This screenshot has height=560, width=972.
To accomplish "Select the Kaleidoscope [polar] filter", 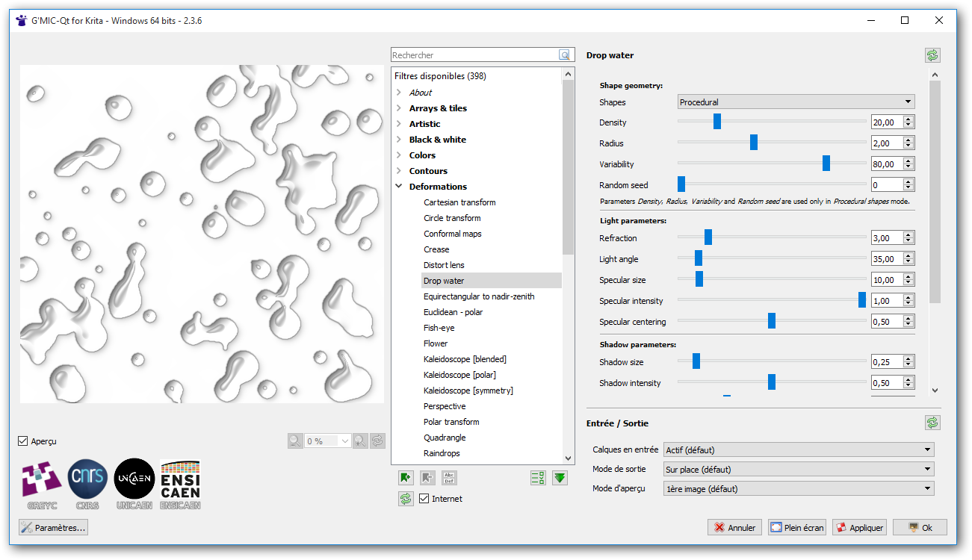I will 459,375.
